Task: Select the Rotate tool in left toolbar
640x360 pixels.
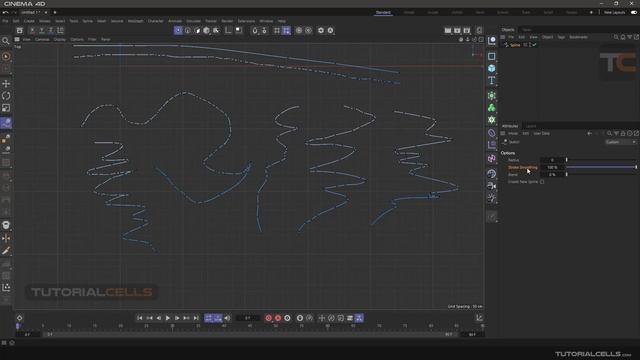Action: pyautogui.click(x=6, y=96)
